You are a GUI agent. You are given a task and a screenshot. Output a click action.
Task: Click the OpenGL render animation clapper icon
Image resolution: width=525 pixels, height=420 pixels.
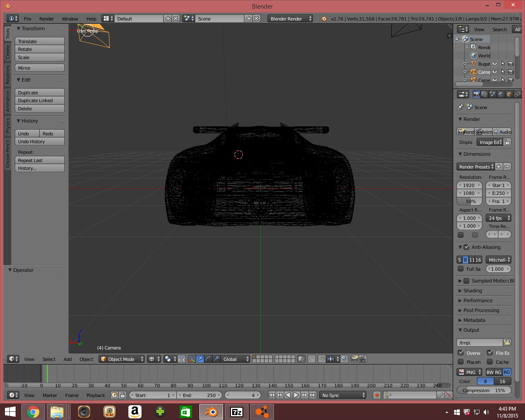pyautogui.click(x=363, y=359)
